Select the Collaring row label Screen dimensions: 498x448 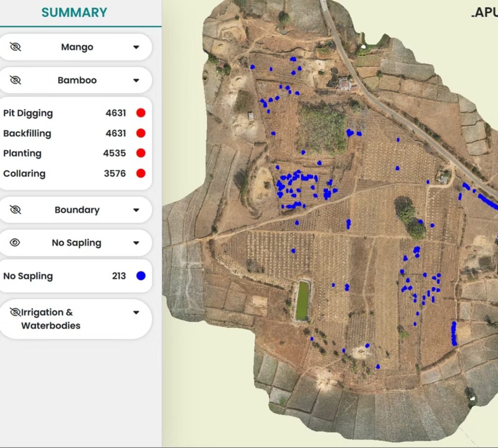(x=24, y=173)
